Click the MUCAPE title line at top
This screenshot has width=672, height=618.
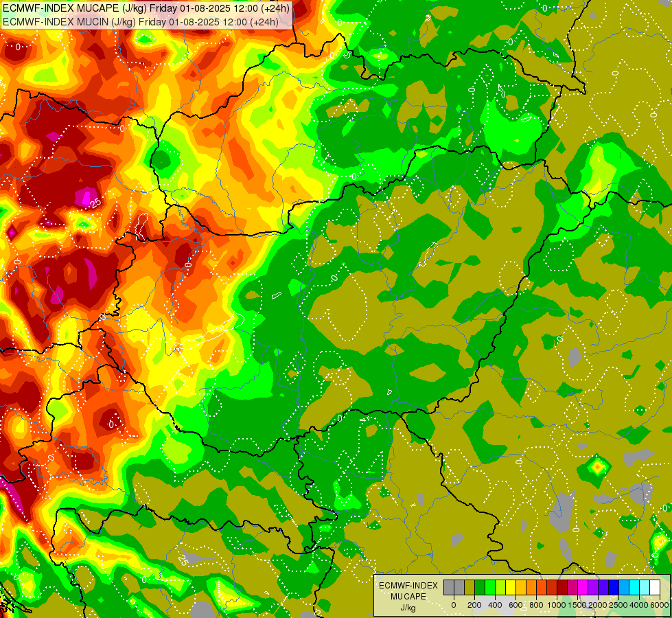pos(146,8)
